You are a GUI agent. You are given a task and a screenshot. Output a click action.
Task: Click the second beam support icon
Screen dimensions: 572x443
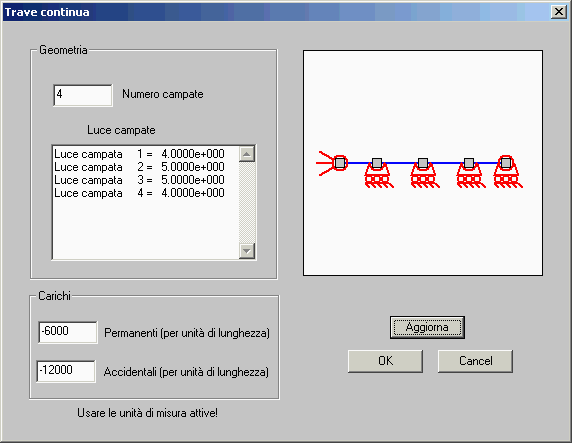(x=379, y=173)
